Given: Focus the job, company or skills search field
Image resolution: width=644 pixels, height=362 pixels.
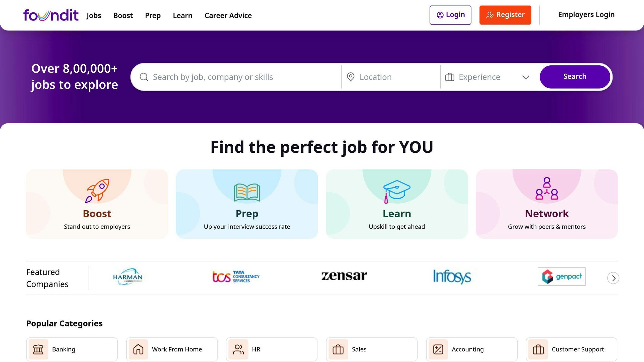Looking at the screenshot, I should (x=242, y=77).
